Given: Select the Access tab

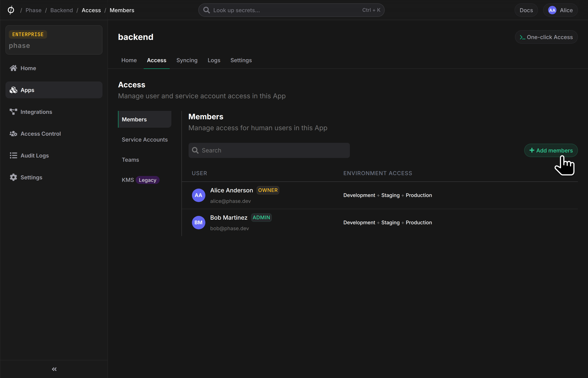Looking at the screenshot, I should point(156,60).
